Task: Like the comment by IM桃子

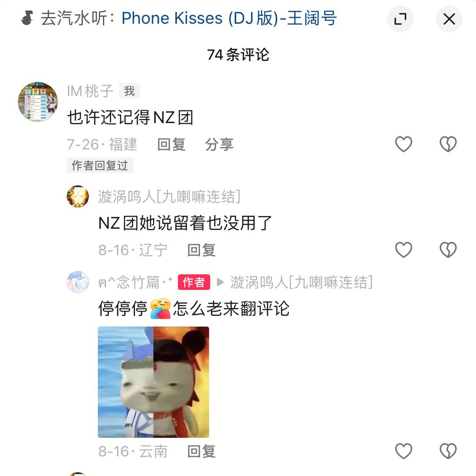Action: pos(403,144)
